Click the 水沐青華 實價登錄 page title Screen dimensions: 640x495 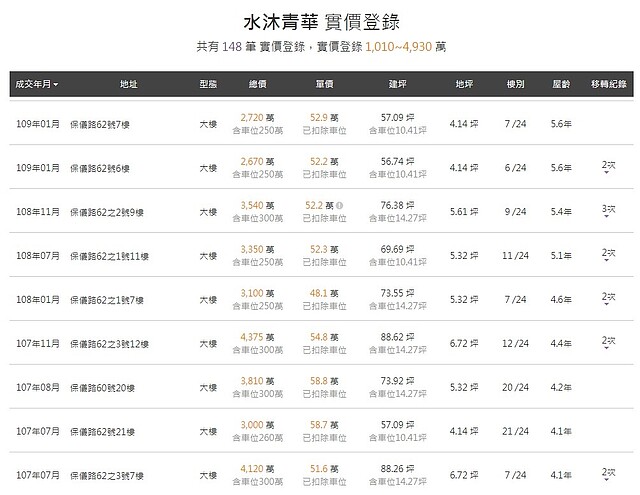321,22
